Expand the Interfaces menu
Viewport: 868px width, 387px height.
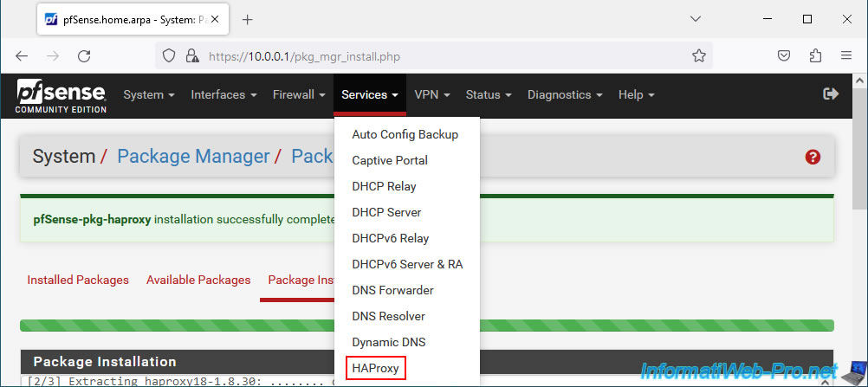pos(223,94)
